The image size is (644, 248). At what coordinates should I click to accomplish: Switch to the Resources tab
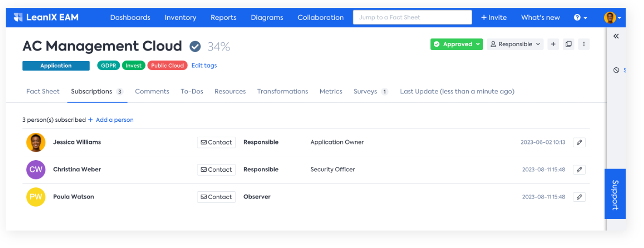(230, 91)
